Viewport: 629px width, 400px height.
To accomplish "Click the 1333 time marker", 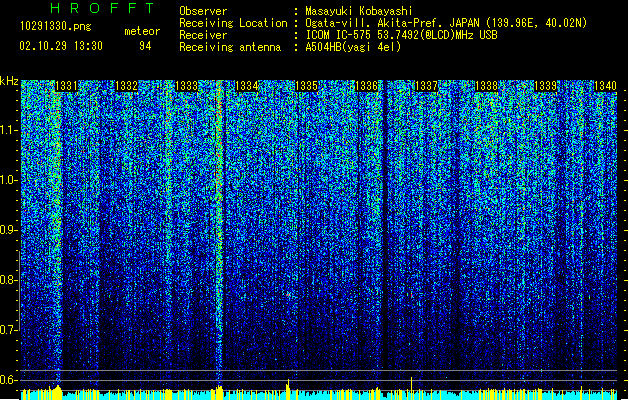I will [x=187, y=86].
